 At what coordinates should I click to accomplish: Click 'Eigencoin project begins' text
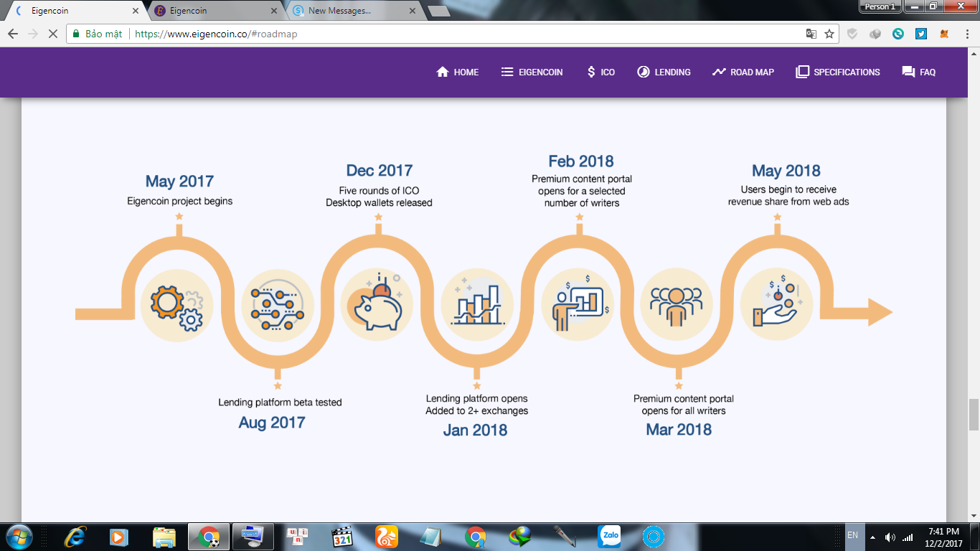pyautogui.click(x=179, y=201)
